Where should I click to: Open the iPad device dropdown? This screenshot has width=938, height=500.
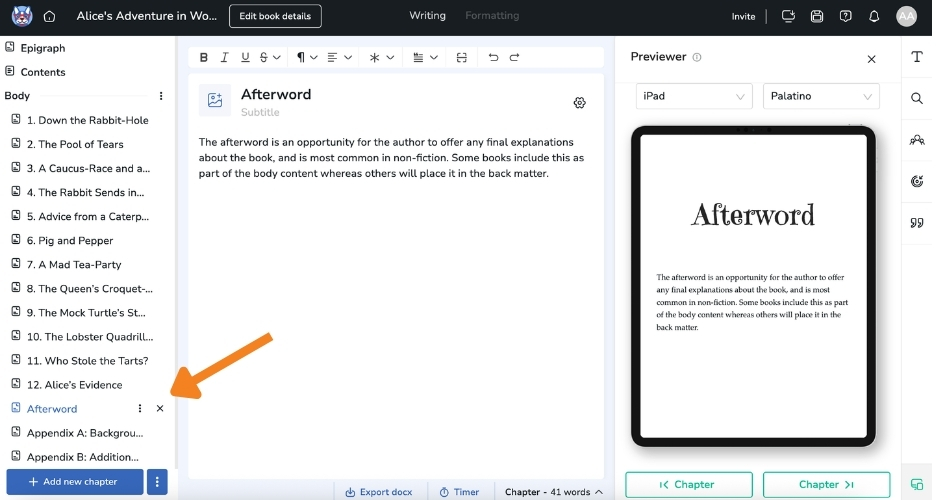pyautogui.click(x=694, y=96)
